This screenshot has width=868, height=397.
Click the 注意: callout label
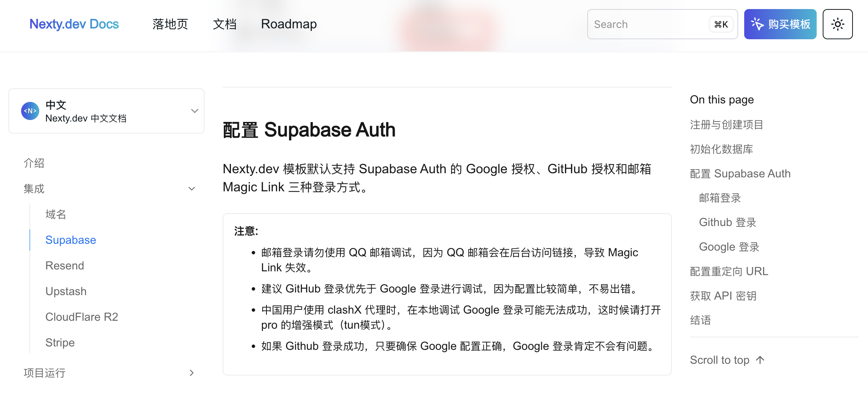(246, 231)
